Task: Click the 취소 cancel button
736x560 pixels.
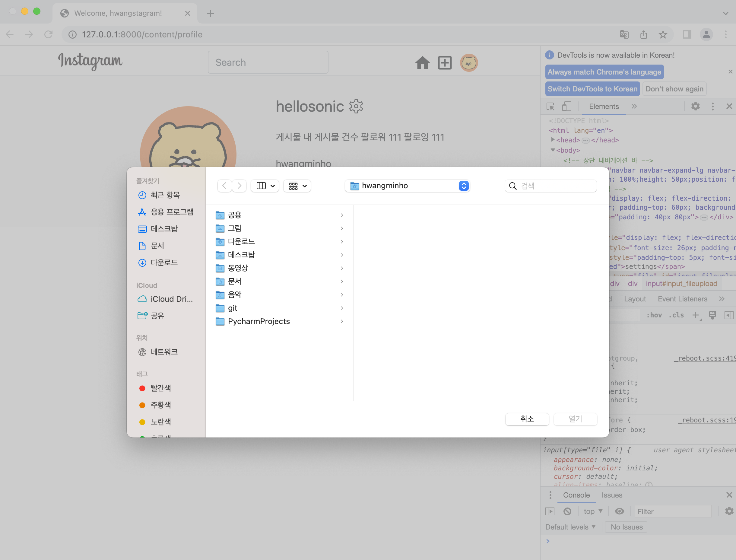Action: click(x=527, y=419)
